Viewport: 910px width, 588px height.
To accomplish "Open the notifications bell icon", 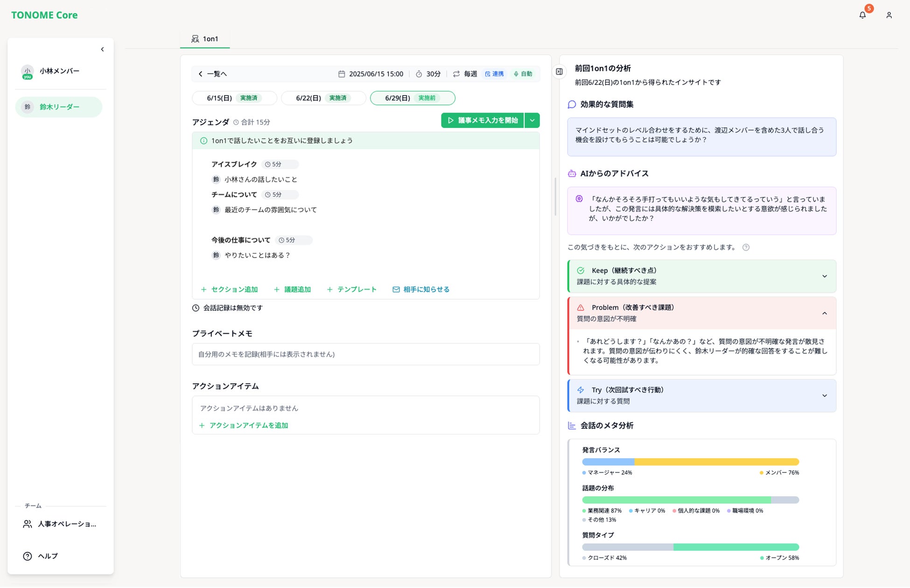I will pyautogui.click(x=862, y=15).
